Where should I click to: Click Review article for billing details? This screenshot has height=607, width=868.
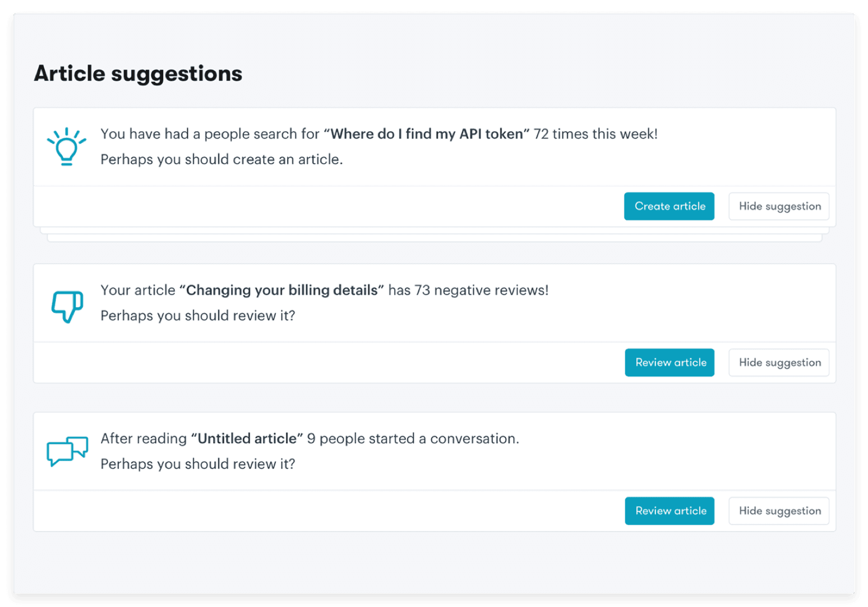coord(670,362)
